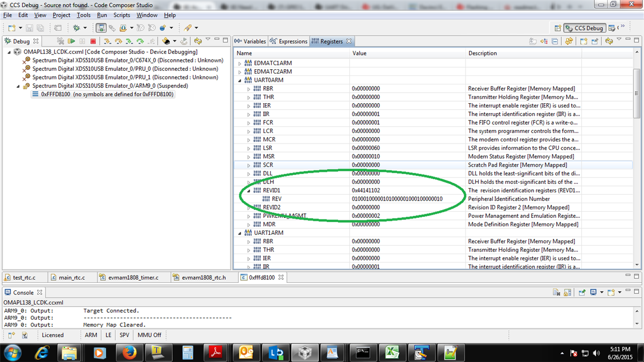This screenshot has width=644, height=362.
Task: Open the Registers view menu triangle
Action: coord(619,40)
